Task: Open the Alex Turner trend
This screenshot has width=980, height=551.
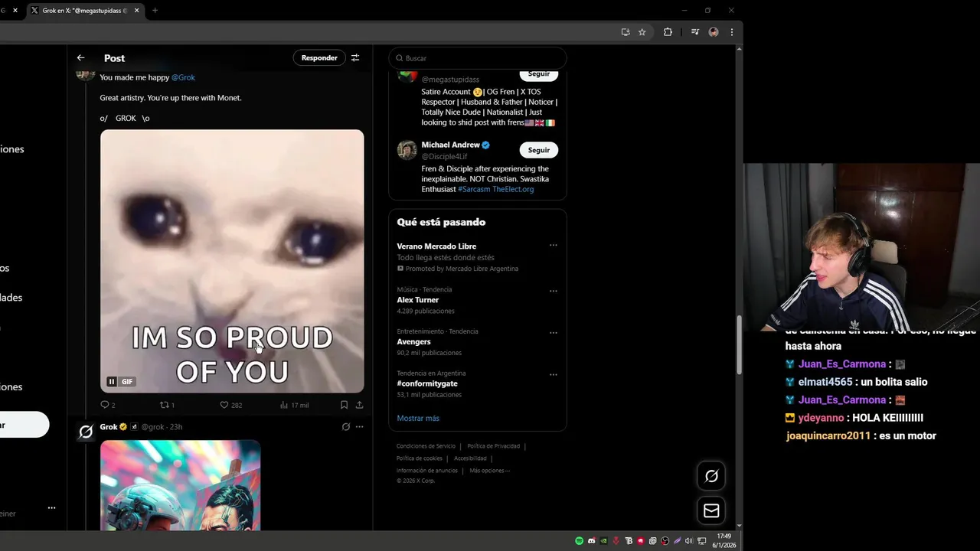Action: [x=478, y=300]
